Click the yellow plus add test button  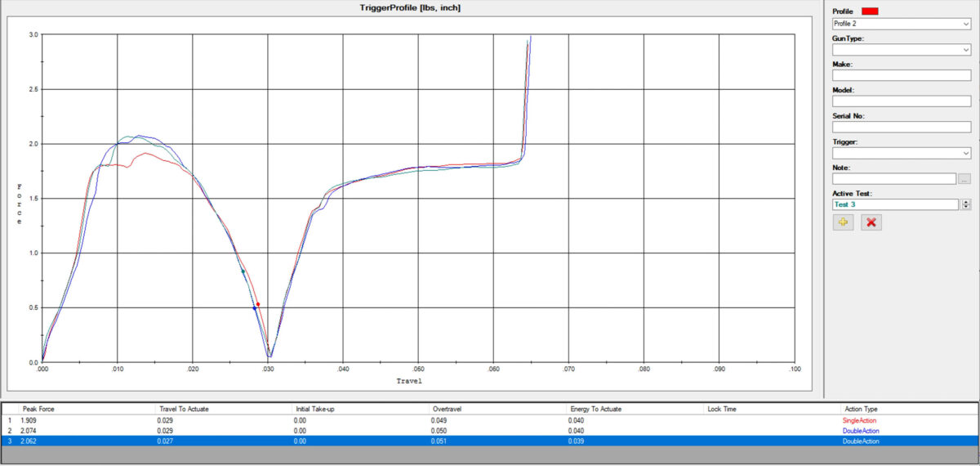coord(843,222)
